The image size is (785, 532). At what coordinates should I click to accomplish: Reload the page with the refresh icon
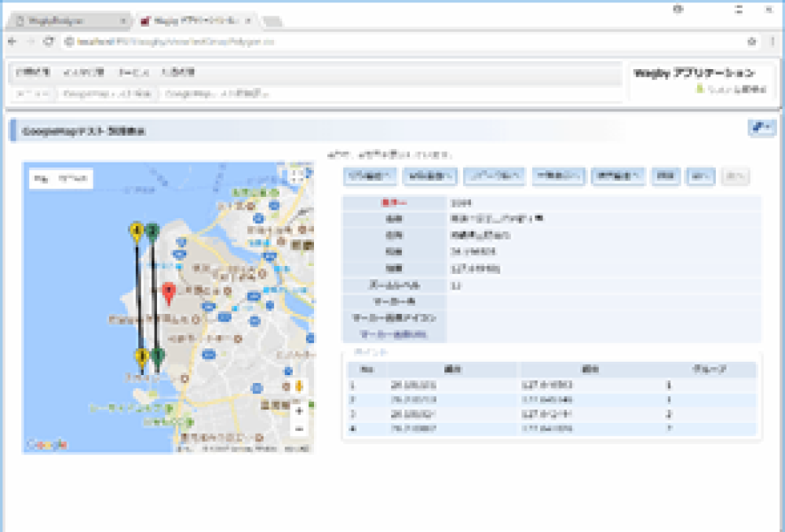tap(49, 42)
